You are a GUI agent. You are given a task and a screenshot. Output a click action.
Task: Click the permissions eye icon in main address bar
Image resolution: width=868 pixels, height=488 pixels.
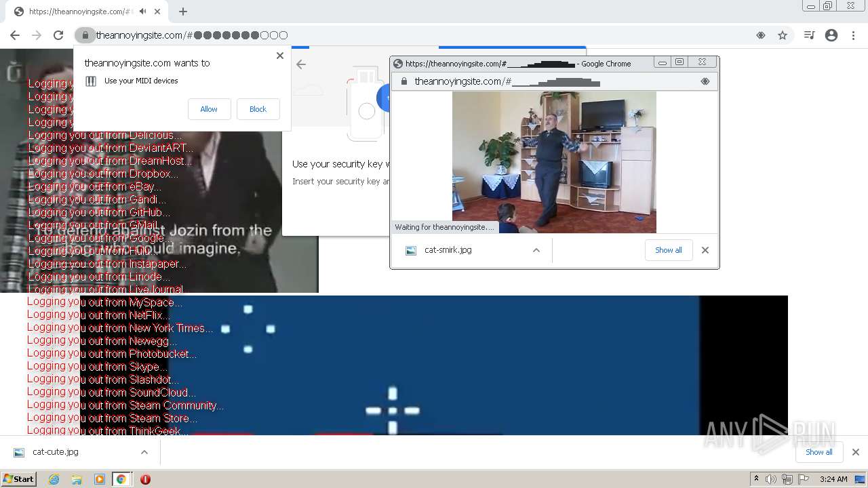coord(761,35)
